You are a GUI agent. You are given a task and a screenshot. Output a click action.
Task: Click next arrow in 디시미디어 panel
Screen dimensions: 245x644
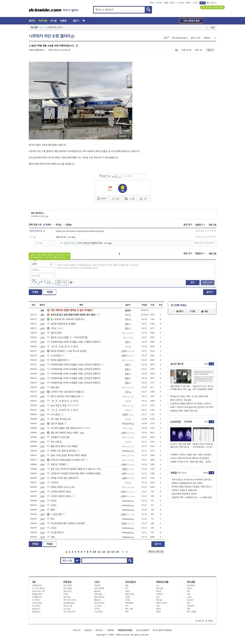pos(213,422)
